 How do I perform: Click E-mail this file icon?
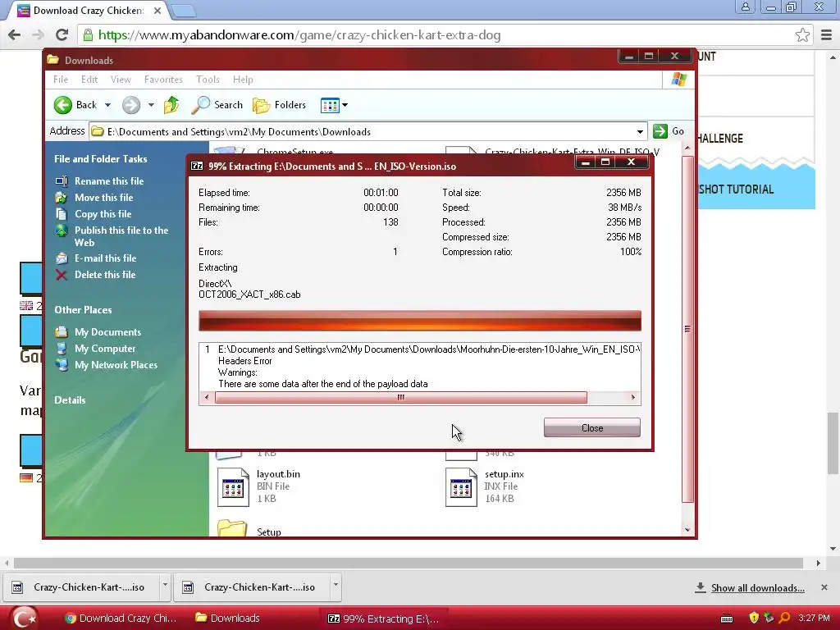(62, 258)
